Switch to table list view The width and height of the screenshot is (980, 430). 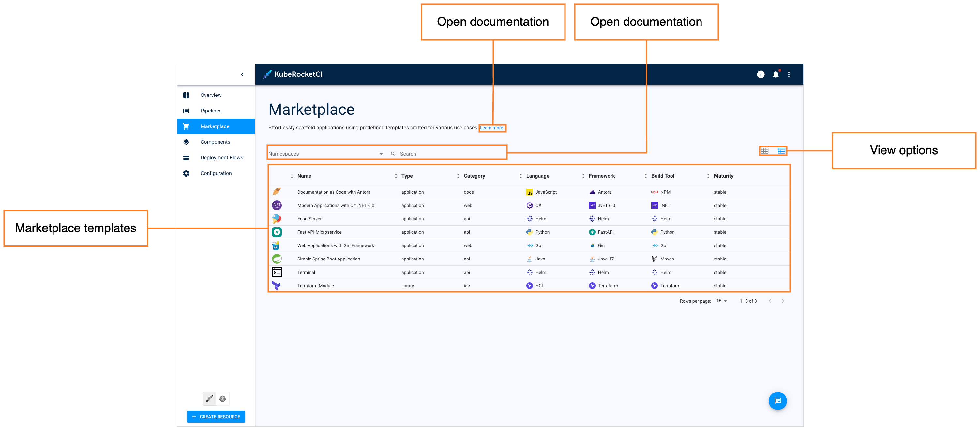(x=781, y=151)
